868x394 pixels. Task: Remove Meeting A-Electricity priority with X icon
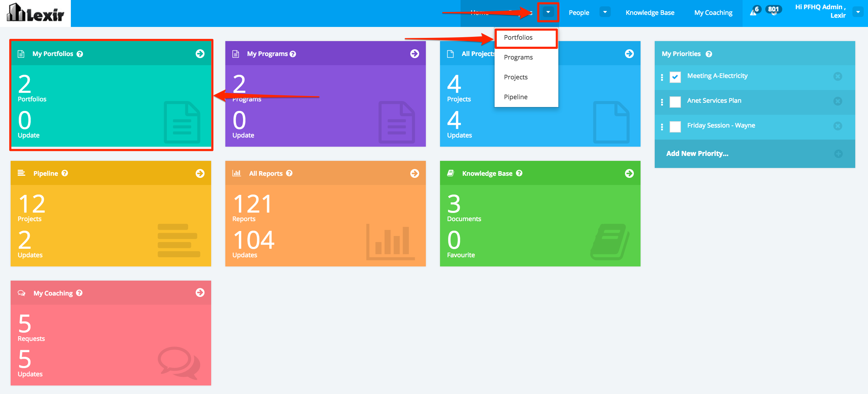coord(838,76)
